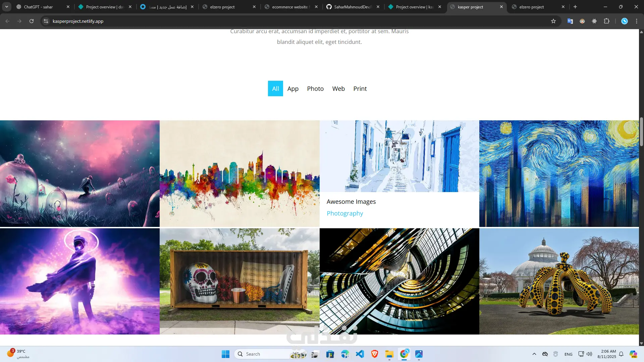Switch to the ChatGPT - sahar tab
The image size is (644, 362).
(x=39, y=7)
